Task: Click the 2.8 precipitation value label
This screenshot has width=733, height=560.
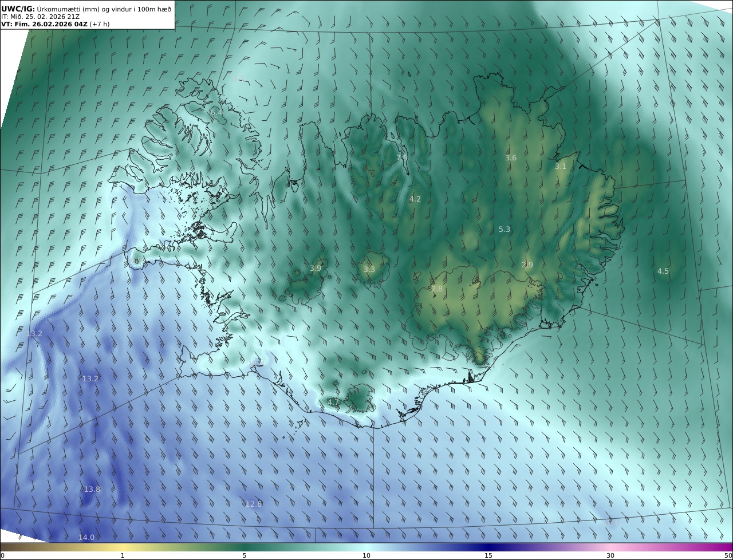Action: click(x=437, y=289)
